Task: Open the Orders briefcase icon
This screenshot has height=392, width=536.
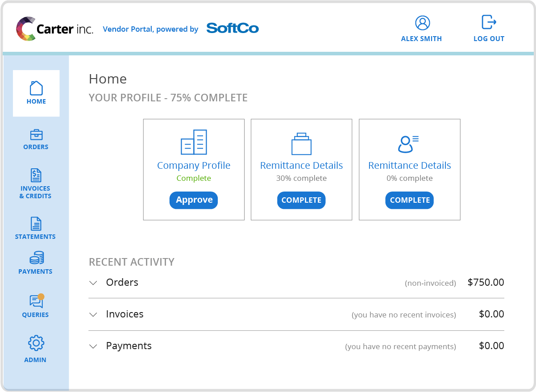Action: 36,134
